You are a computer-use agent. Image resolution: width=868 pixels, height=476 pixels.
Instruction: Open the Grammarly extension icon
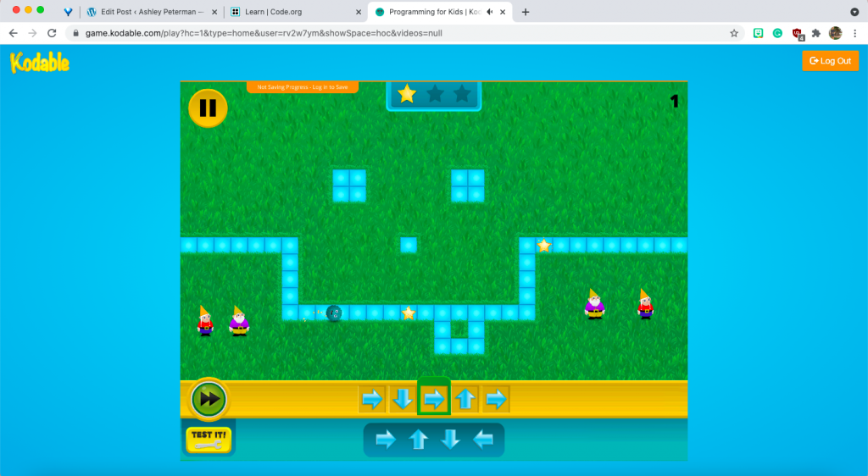click(778, 33)
